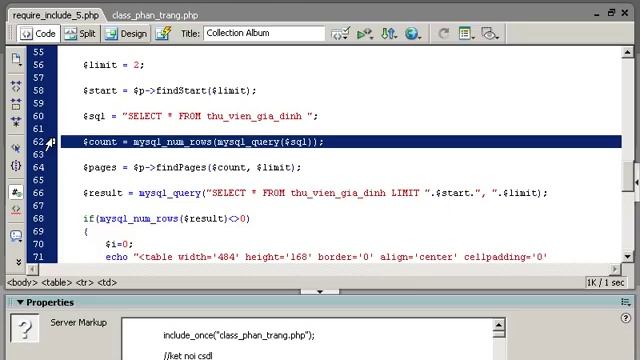The height and width of the screenshot is (360, 640).
Task: Click the Balance Braces icon
Action: [x=16, y=166]
